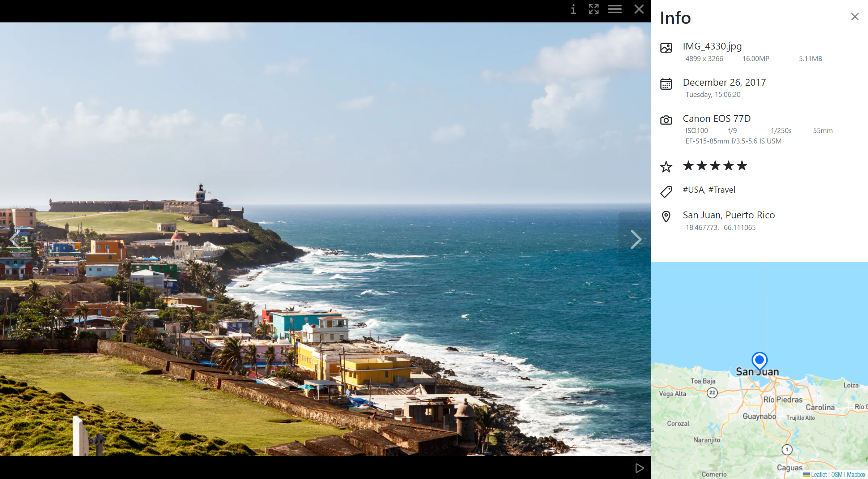Click the f/9 aperture value

click(732, 131)
